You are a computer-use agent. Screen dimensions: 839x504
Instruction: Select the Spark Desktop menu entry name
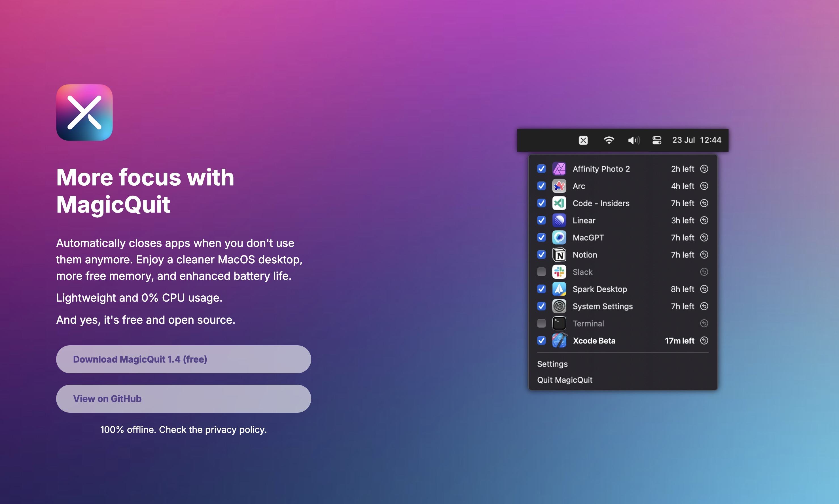[600, 289]
